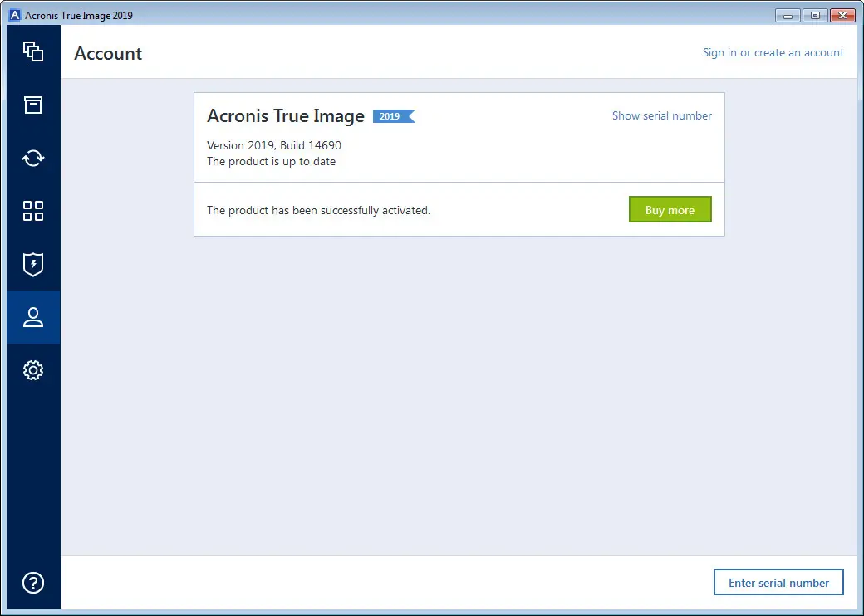
Task: Click the Acronis logo in title bar
Action: pos(15,15)
